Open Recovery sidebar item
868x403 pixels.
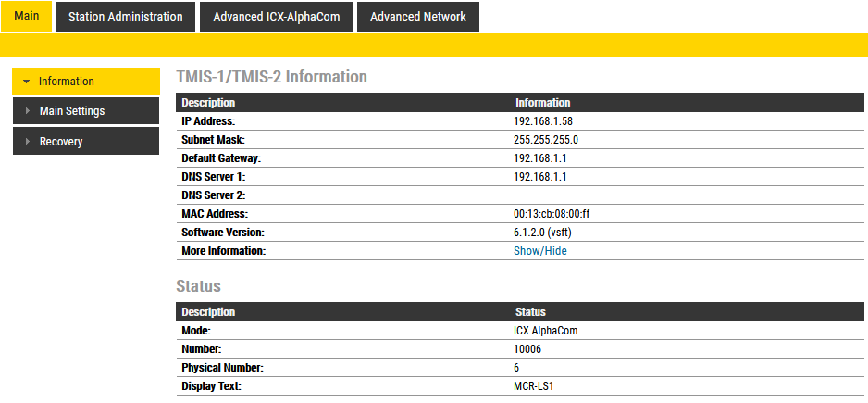(x=61, y=142)
